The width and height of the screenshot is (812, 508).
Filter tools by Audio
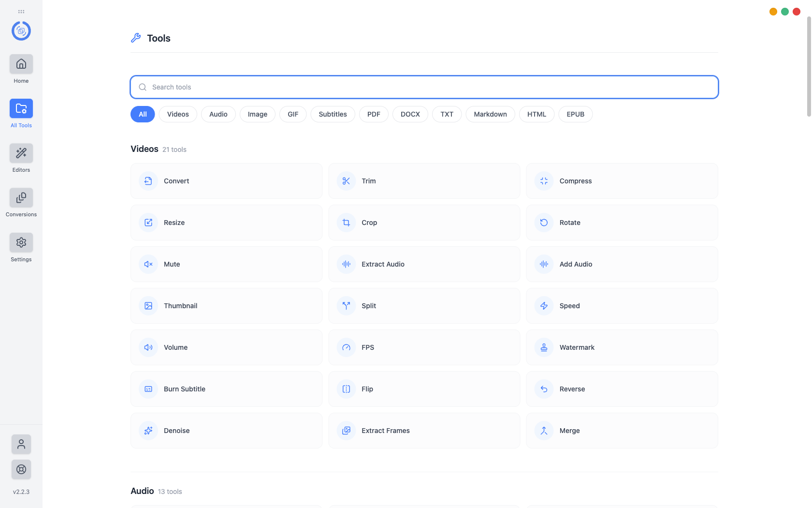pos(218,114)
